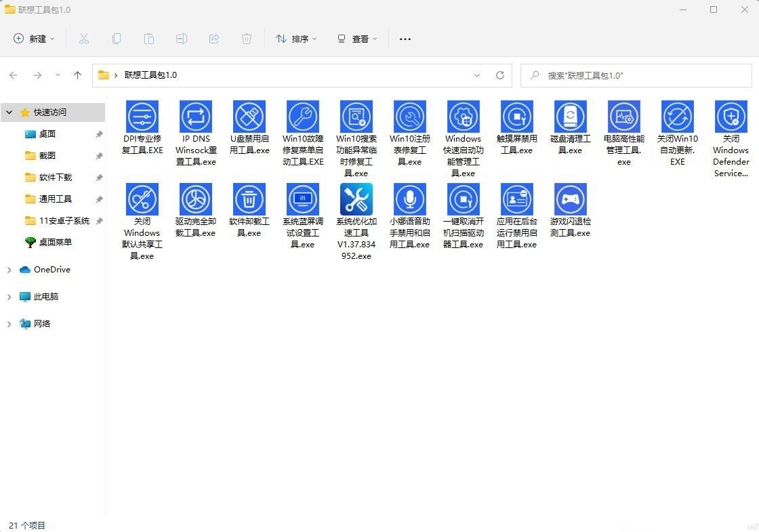
Task: Select the 电脑高性能管理工具.exe icon
Action: click(x=624, y=117)
